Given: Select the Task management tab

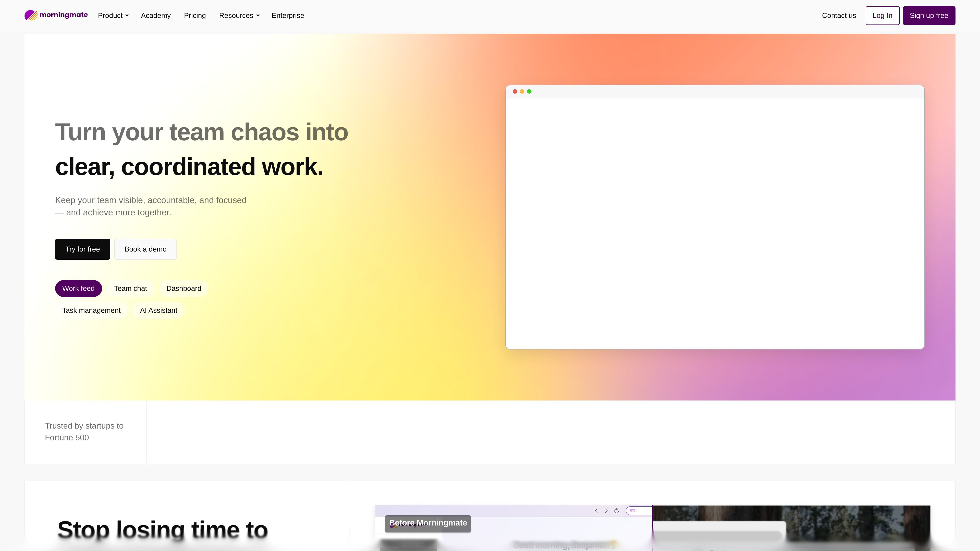Looking at the screenshot, I should (x=91, y=310).
